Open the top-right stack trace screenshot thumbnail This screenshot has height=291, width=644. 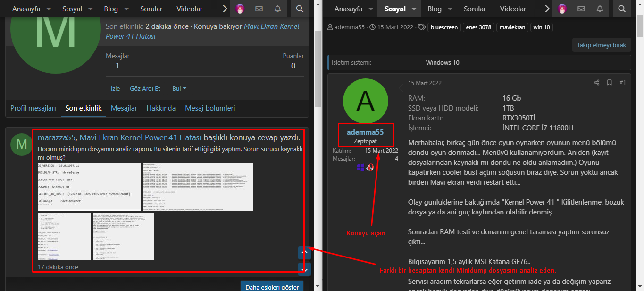coord(198,187)
